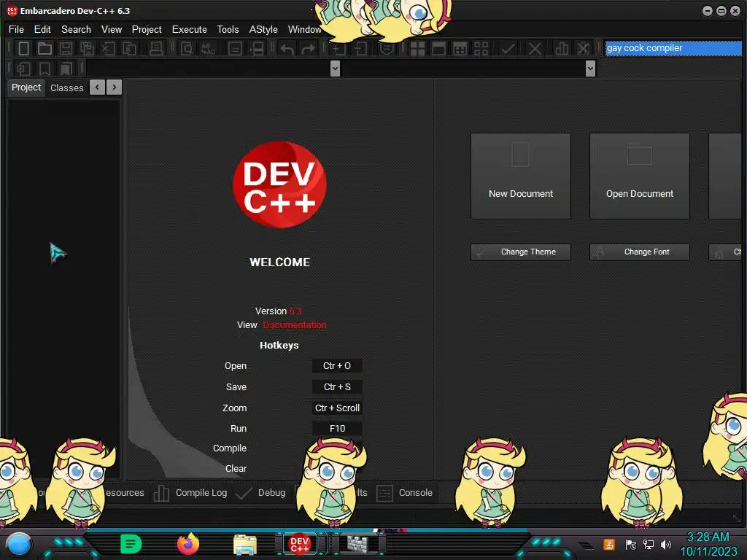Click the Save (floppy disk) toolbar icon
The width and height of the screenshot is (747, 560).
[66, 48]
